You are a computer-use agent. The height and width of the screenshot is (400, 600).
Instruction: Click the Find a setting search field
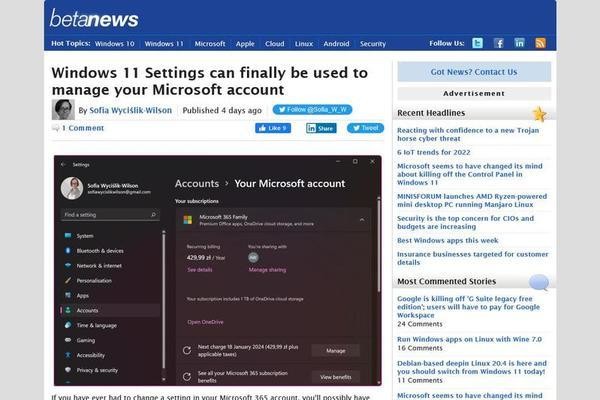[x=110, y=215]
